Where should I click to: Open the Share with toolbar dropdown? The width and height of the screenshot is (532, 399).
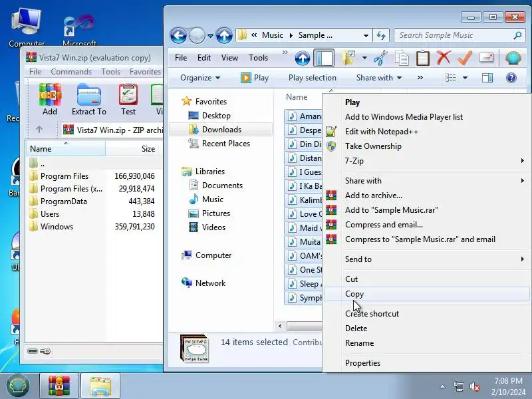(x=378, y=78)
